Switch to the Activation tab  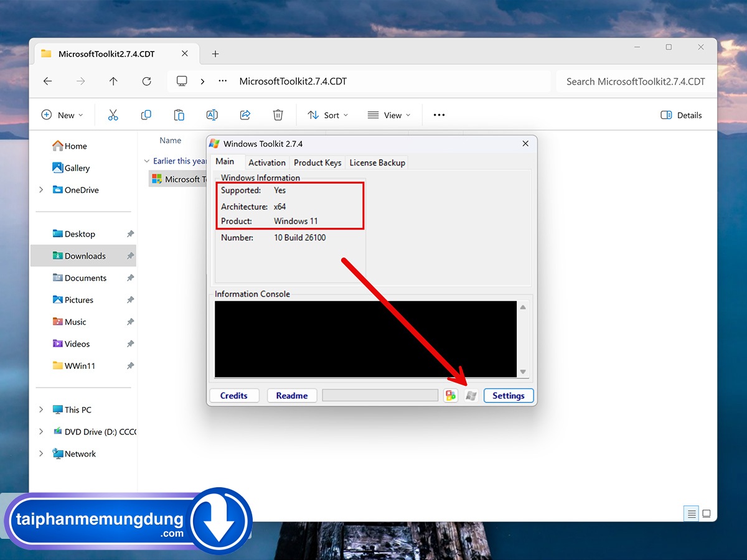pos(267,162)
